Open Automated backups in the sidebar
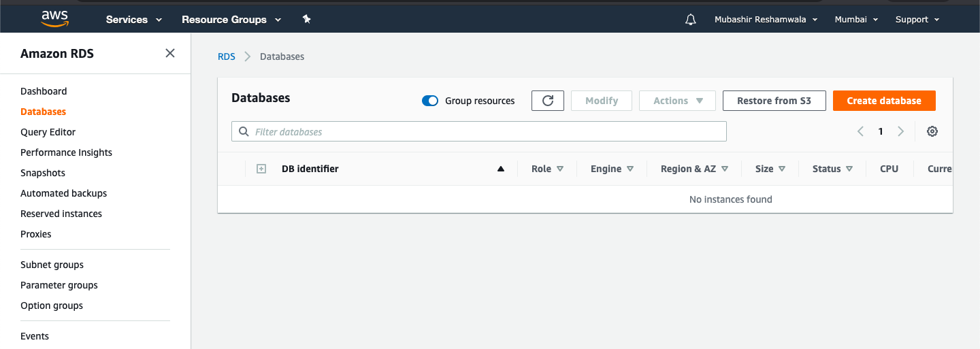 pos(63,193)
